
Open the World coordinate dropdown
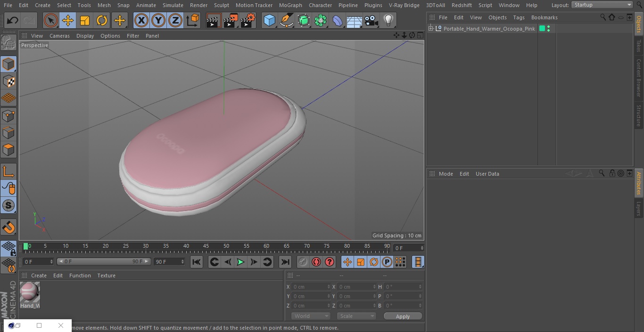[x=311, y=316]
